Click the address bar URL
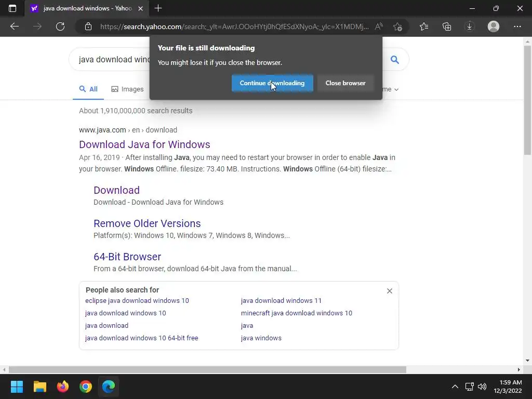This screenshot has width=532, height=399. tap(234, 26)
